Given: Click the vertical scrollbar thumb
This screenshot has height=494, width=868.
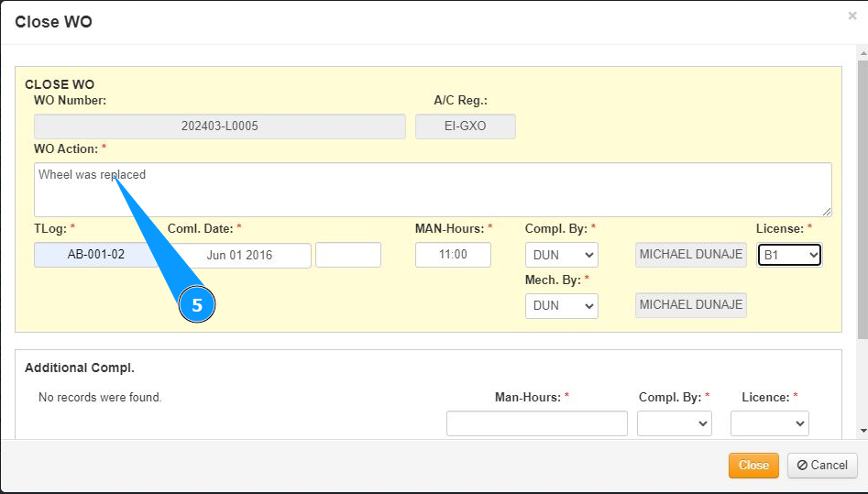Looking at the screenshot, I should (x=863, y=200).
